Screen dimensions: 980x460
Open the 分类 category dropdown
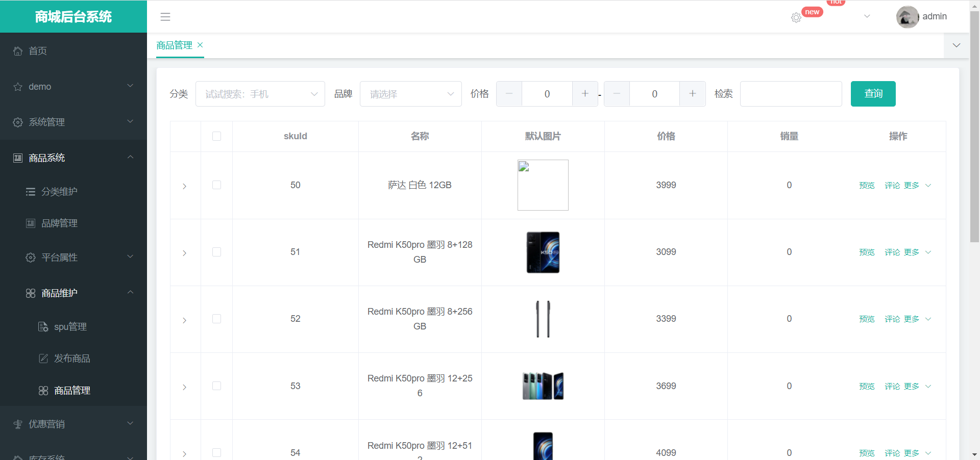(260, 94)
